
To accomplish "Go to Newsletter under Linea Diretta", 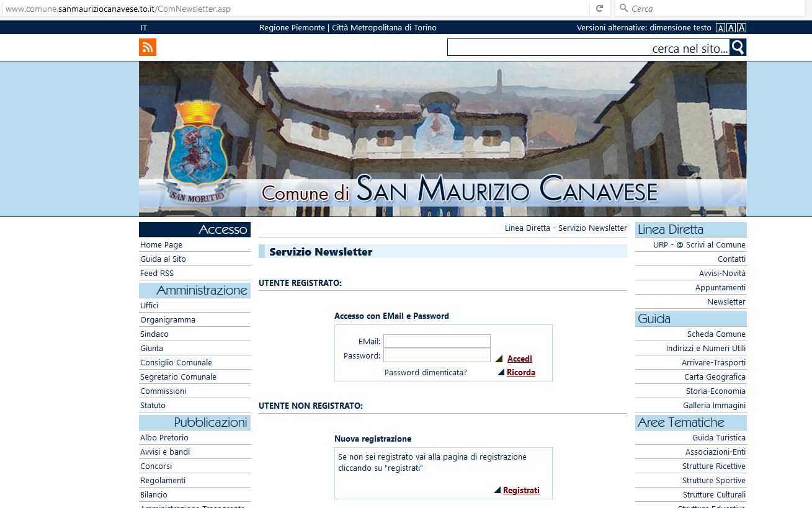I will (x=726, y=302).
